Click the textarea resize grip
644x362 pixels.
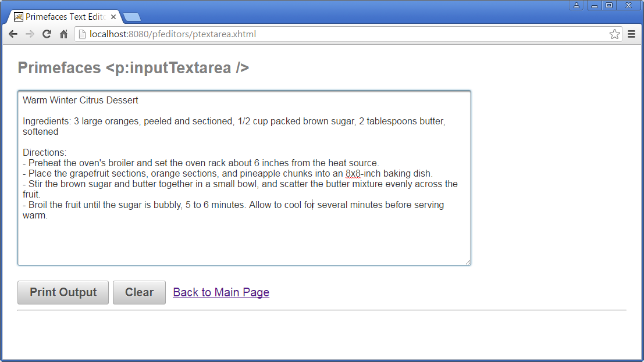point(468,262)
